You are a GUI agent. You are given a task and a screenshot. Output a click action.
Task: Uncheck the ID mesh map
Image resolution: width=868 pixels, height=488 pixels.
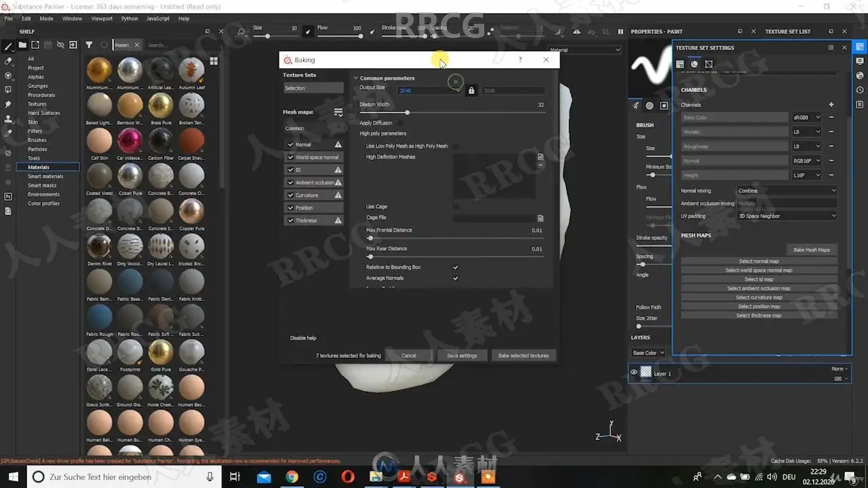(291, 170)
